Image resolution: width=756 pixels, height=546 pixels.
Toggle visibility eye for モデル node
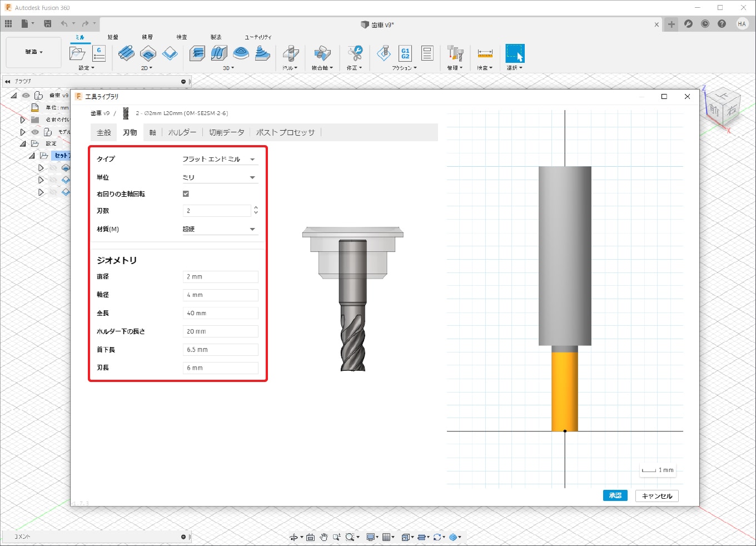pyautogui.click(x=35, y=132)
